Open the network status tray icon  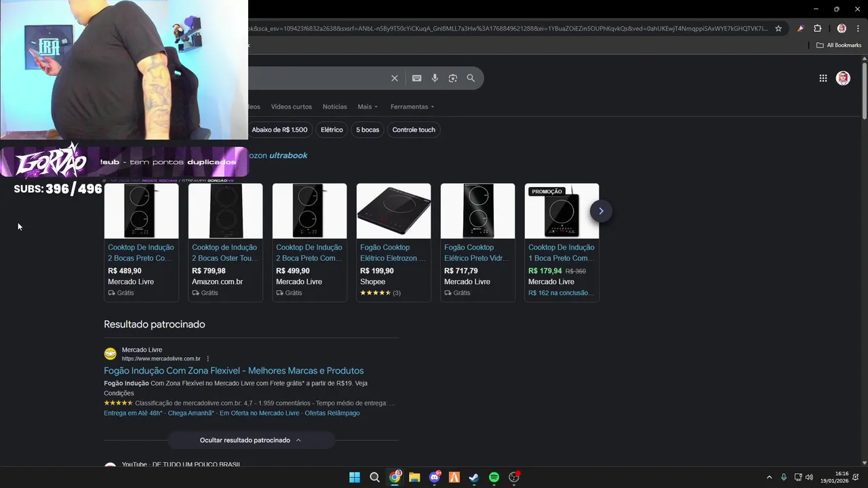[x=798, y=477]
